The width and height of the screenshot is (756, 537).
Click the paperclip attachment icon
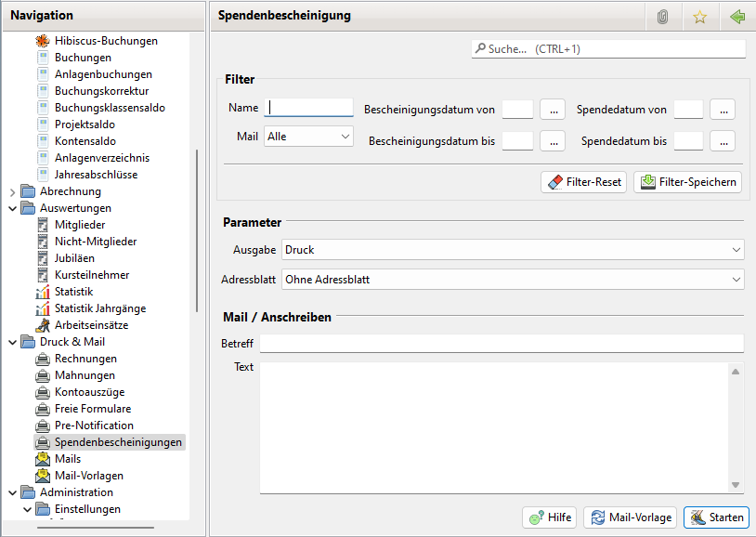tap(662, 17)
